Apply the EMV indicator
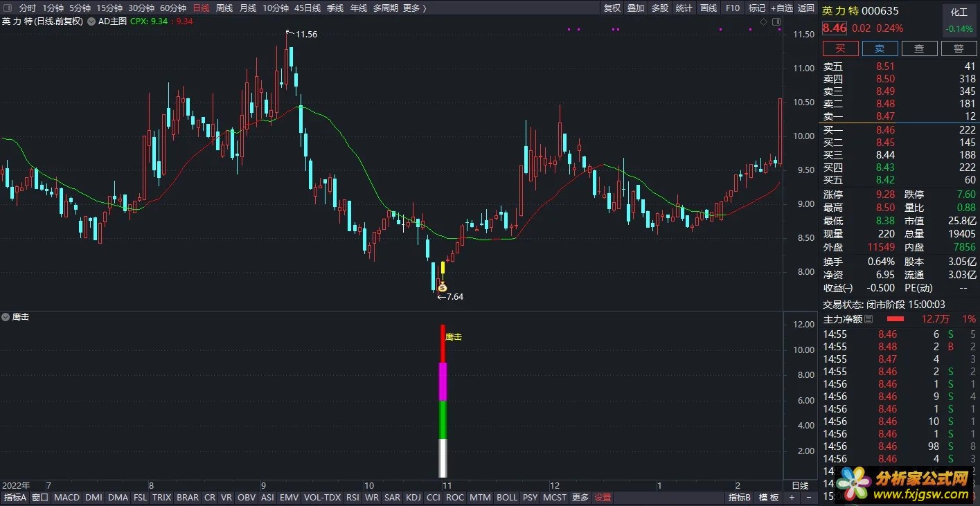This screenshot has height=506, width=980. pos(289,498)
